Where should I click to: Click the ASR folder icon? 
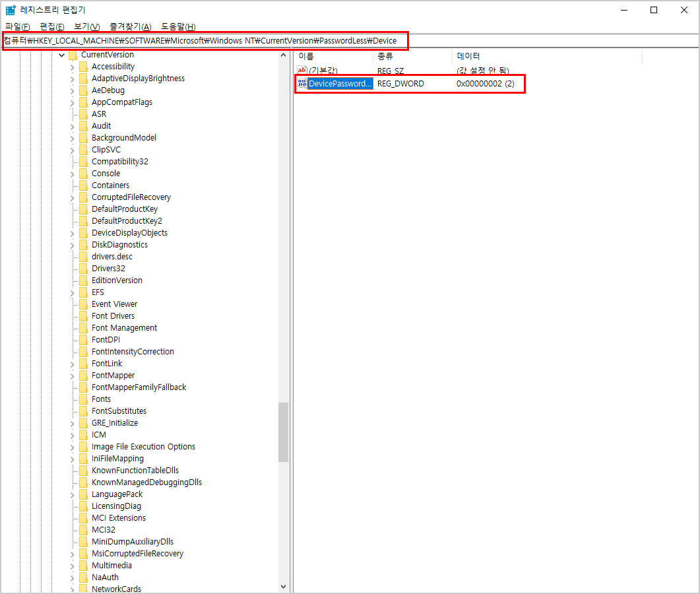pyautogui.click(x=84, y=114)
